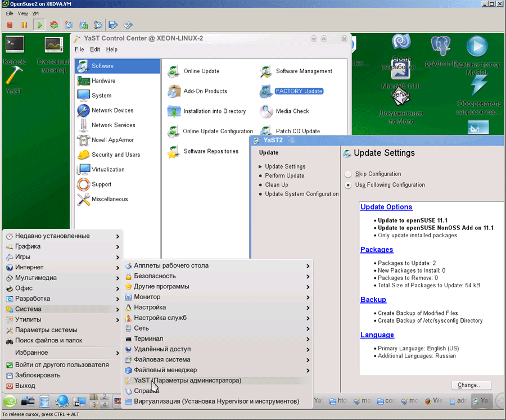Screen dimensions: 506x420
Task: Open Media Check module
Action: pos(284,111)
